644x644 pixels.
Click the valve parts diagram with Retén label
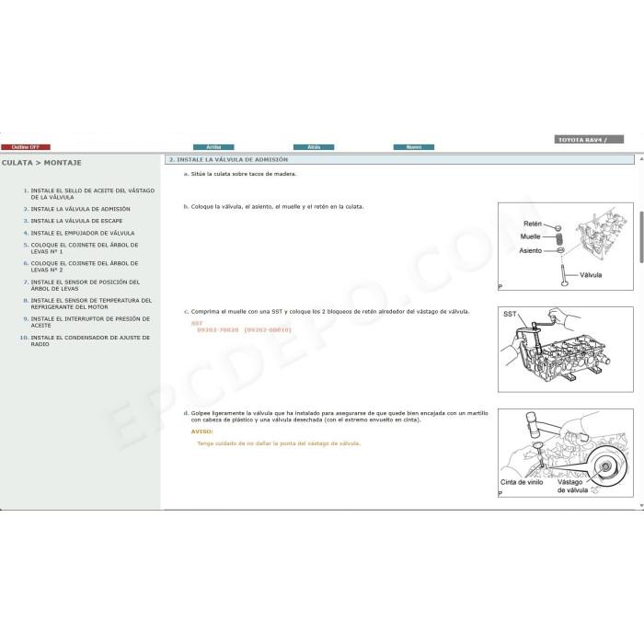(x=566, y=247)
